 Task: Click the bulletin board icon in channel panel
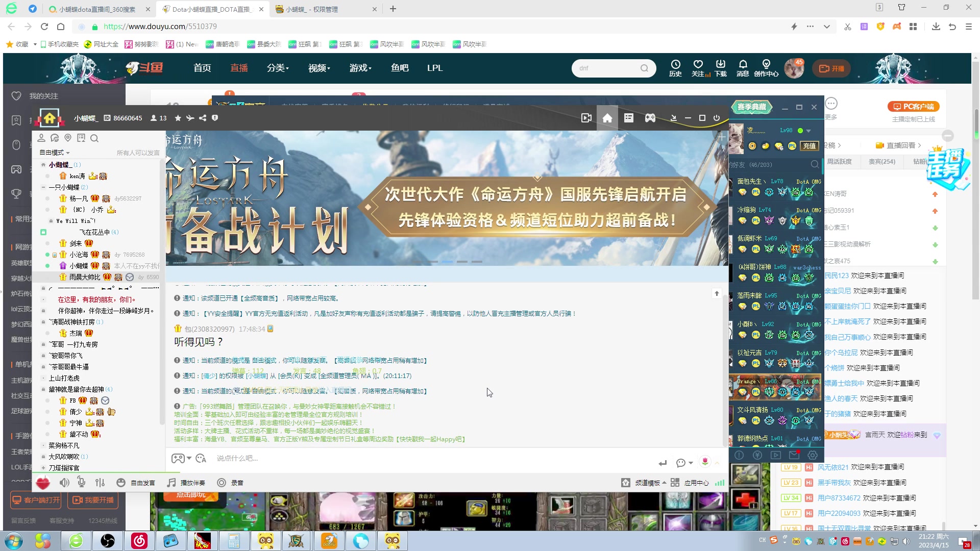pos(81,138)
